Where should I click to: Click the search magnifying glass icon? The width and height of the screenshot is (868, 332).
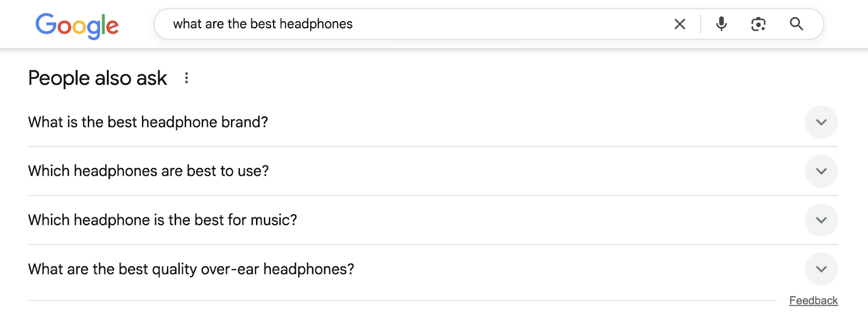pyautogui.click(x=796, y=24)
